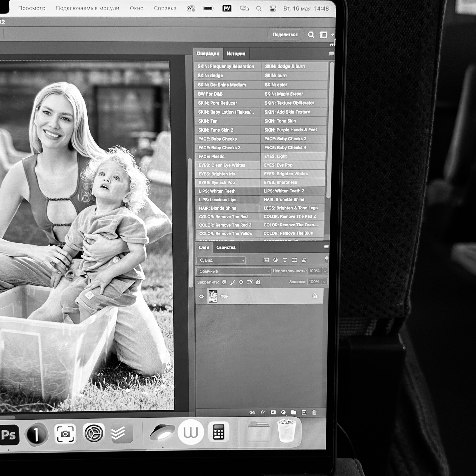
Task: Open new adjustment layer icon menu
Action: pyautogui.click(x=283, y=412)
